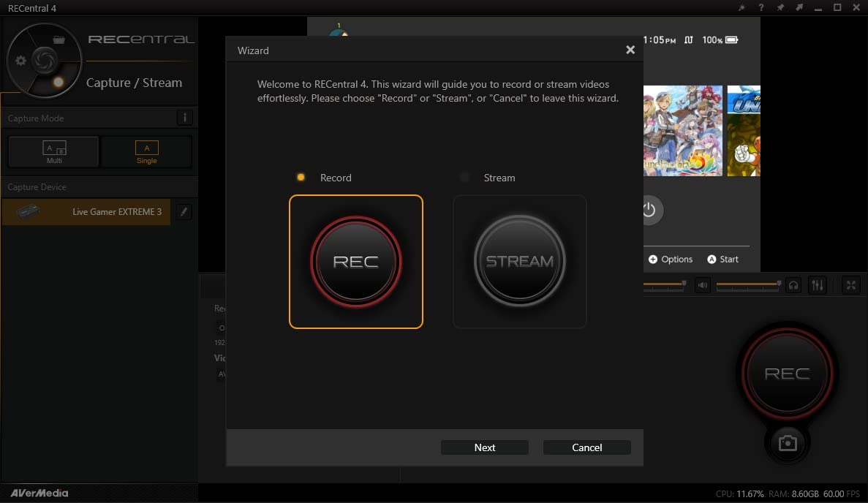Toggle the headphone monitoring icon
This screenshot has height=503, width=868.
coord(793,286)
